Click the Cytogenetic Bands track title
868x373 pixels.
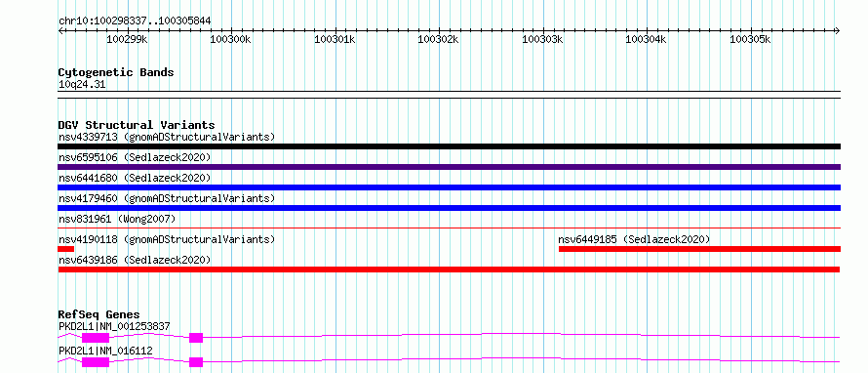116,72
